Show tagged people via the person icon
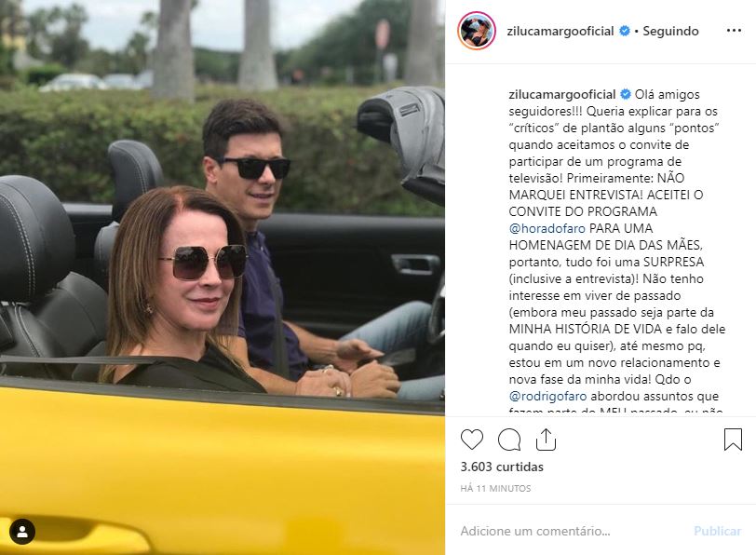This screenshot has width=756, height=555. point(22,532)
